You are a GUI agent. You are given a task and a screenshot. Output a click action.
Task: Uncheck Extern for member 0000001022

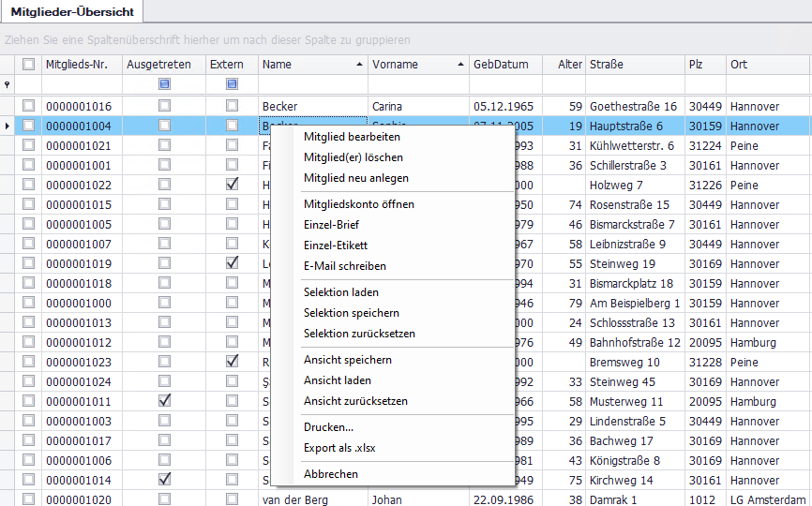point(232,185)
